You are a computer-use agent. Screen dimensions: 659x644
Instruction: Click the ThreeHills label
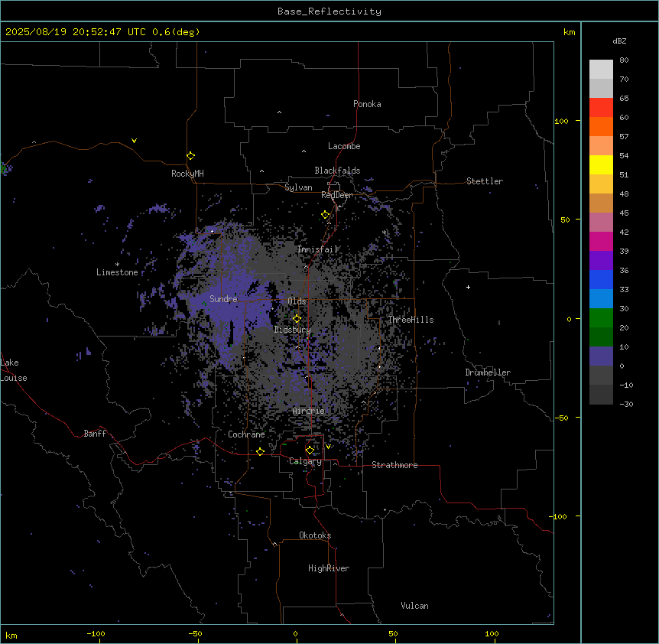(411, 320)
